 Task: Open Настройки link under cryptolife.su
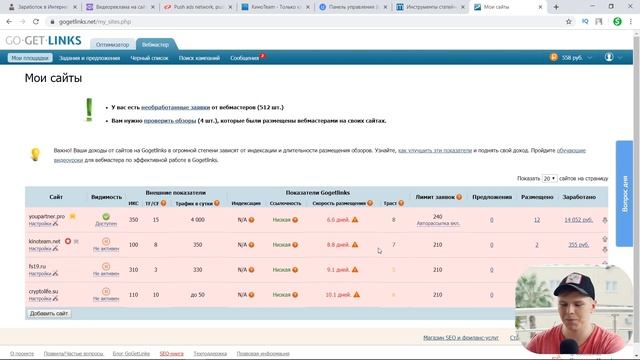(x=40, y=299)
